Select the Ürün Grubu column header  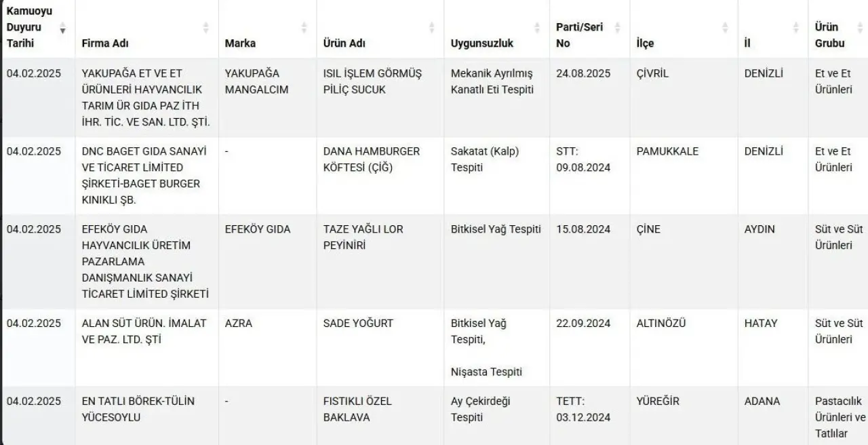(x=837, y=28)
